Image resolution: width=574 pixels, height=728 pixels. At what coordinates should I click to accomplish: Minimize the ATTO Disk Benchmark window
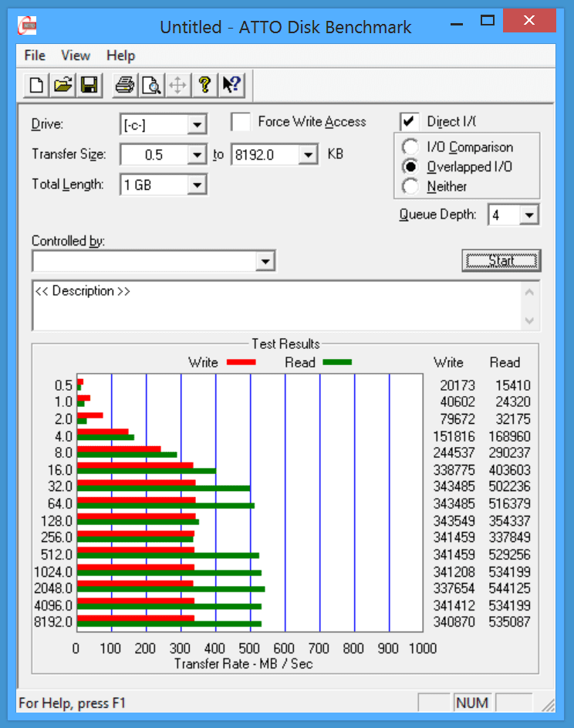click(457, 22)
